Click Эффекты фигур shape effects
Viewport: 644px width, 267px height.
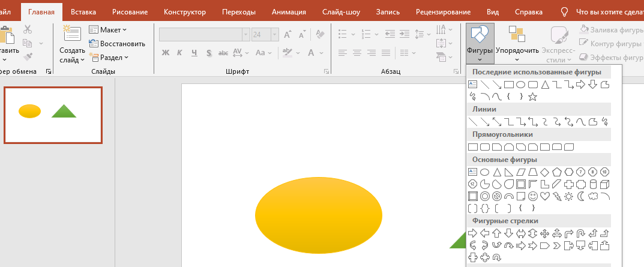pyautogui.click(x=611, y=58)
